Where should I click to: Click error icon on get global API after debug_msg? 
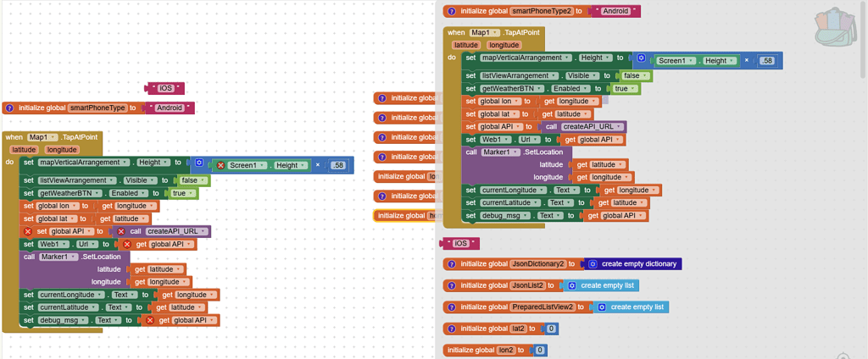click(149, 320)
